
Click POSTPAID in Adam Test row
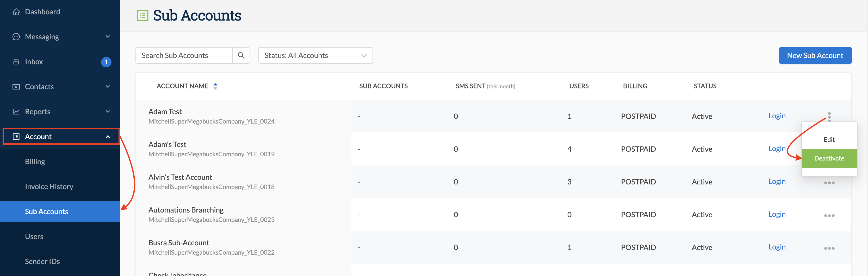coord(638,116)
